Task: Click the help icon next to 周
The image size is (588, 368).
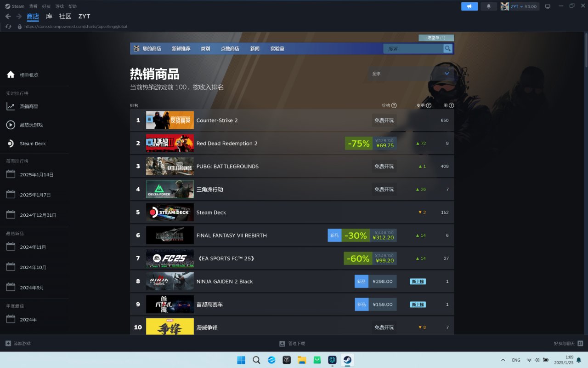Action: point(451,105)
